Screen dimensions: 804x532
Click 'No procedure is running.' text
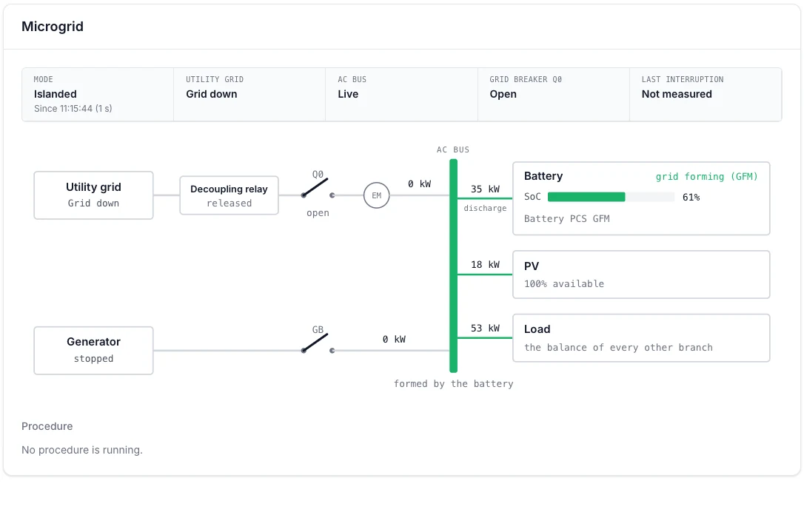(x=82, y=450)
